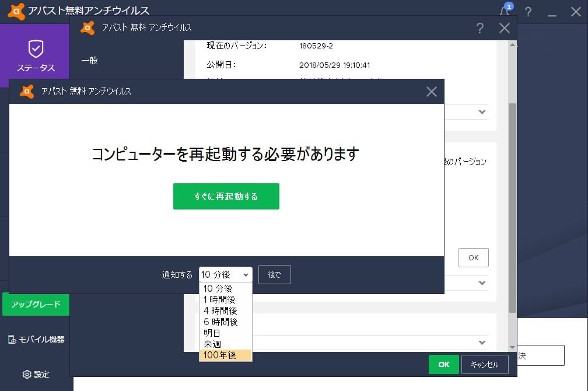Viewport: 588px width, 391px height.
Task: Select the Next week option
Action: [x=226, y=344]
